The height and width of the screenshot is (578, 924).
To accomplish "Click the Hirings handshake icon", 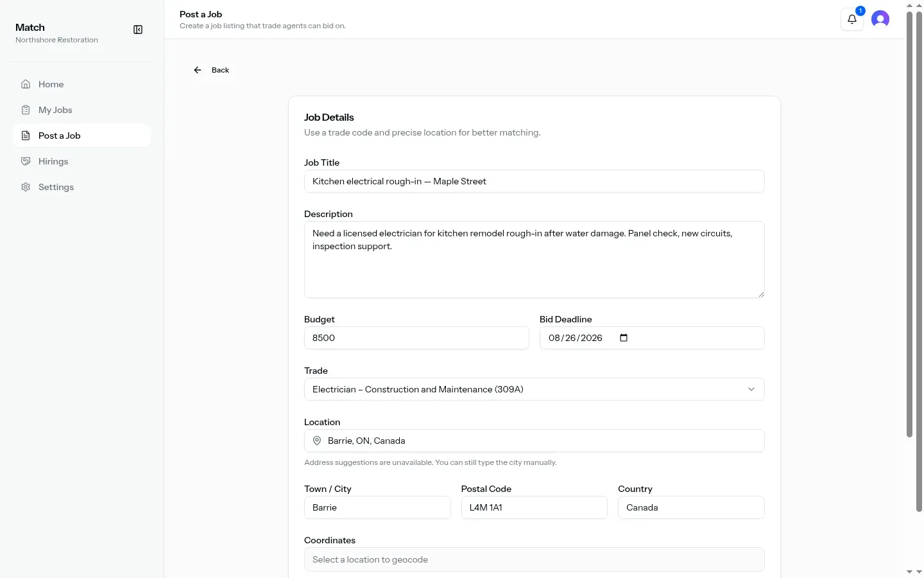I will pyautogui.click(x=26, y=161).
